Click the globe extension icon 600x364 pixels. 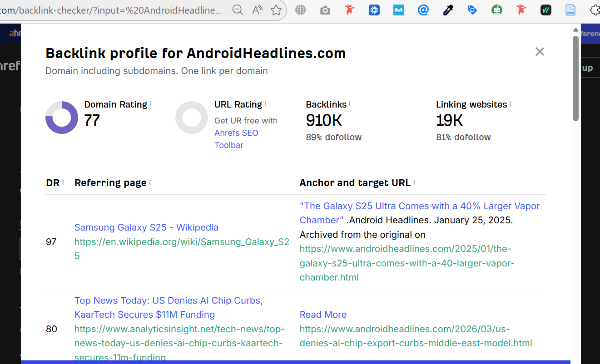(x=301, y=10)
